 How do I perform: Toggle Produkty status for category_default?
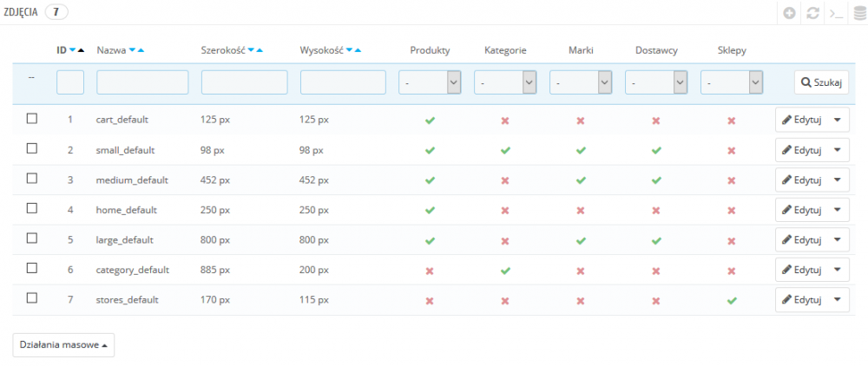(x=430, y=271)
